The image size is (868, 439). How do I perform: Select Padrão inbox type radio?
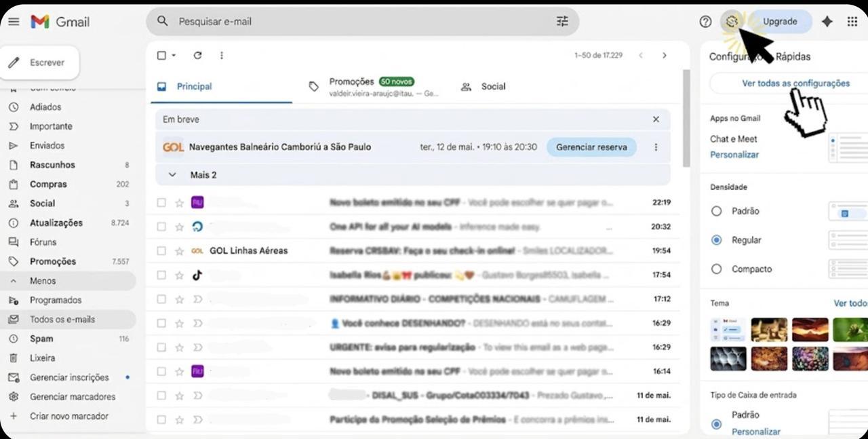[x=717, y=424]
